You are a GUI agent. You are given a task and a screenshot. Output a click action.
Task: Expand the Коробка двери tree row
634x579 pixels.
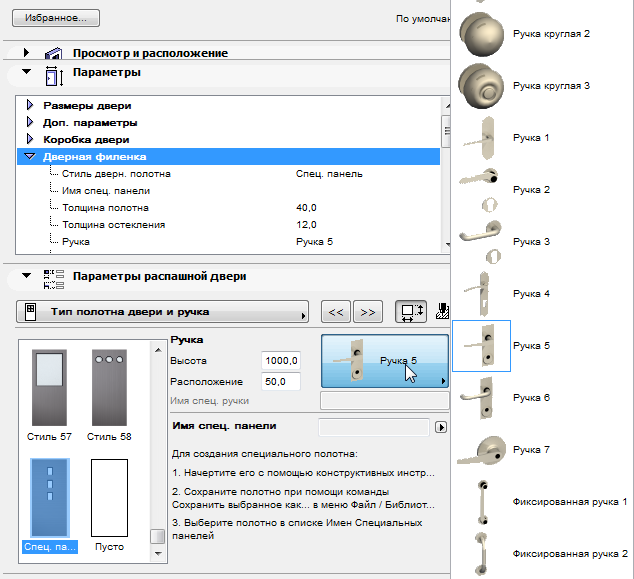30,139
